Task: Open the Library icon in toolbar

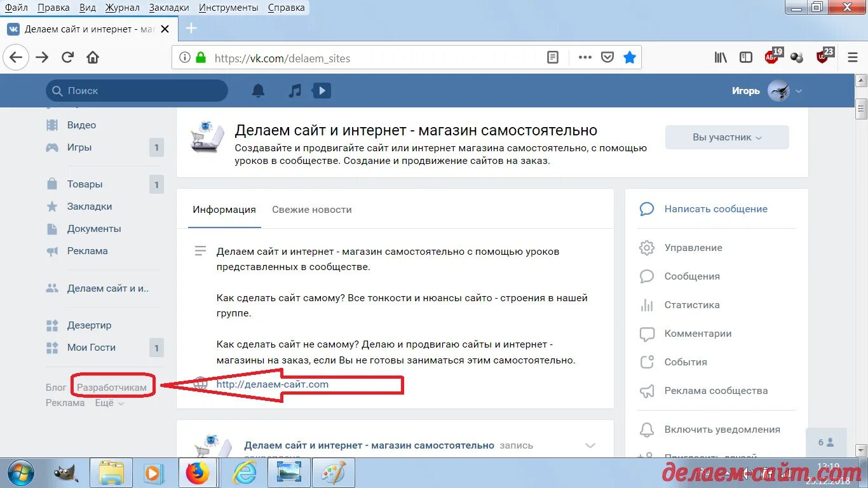Action: [721, 57]
